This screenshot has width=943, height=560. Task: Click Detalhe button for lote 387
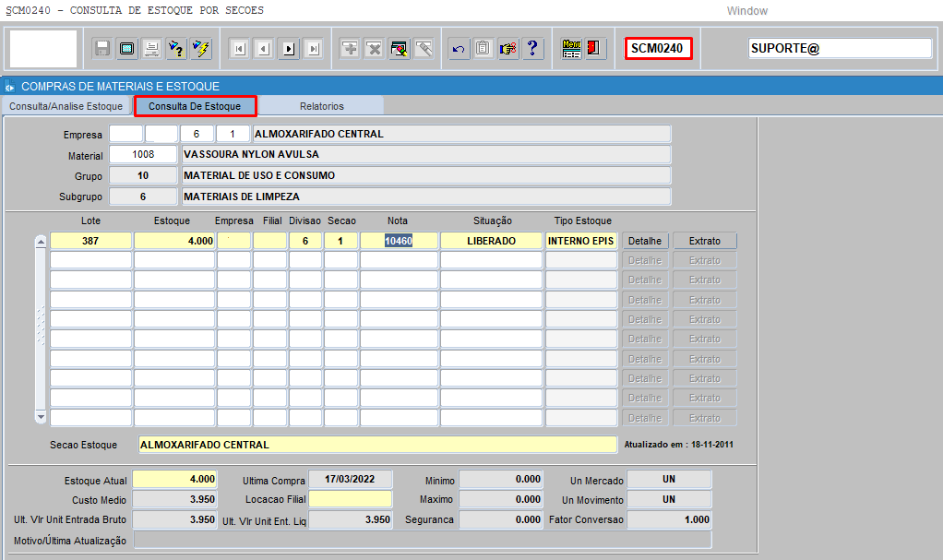(645, 241)
